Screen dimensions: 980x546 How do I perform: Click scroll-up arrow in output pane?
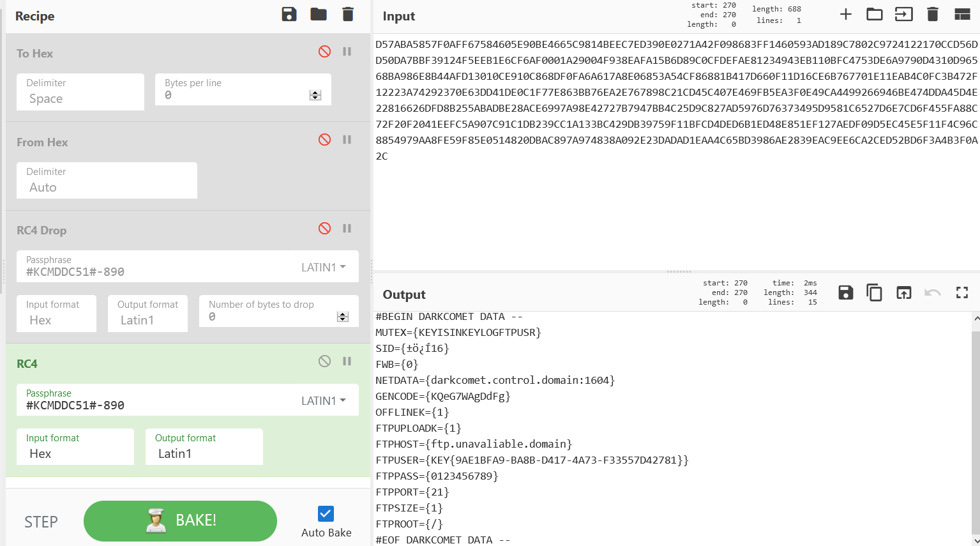[976, 317]
